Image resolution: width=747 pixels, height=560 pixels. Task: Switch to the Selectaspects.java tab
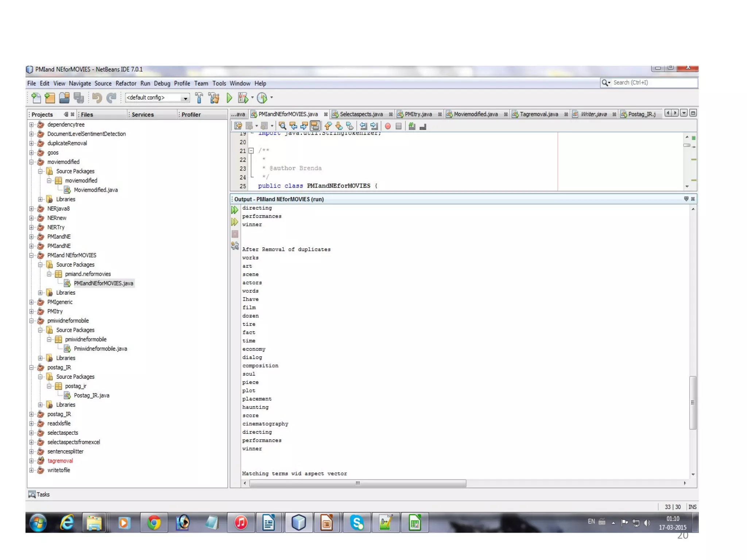tap(361, 114)
